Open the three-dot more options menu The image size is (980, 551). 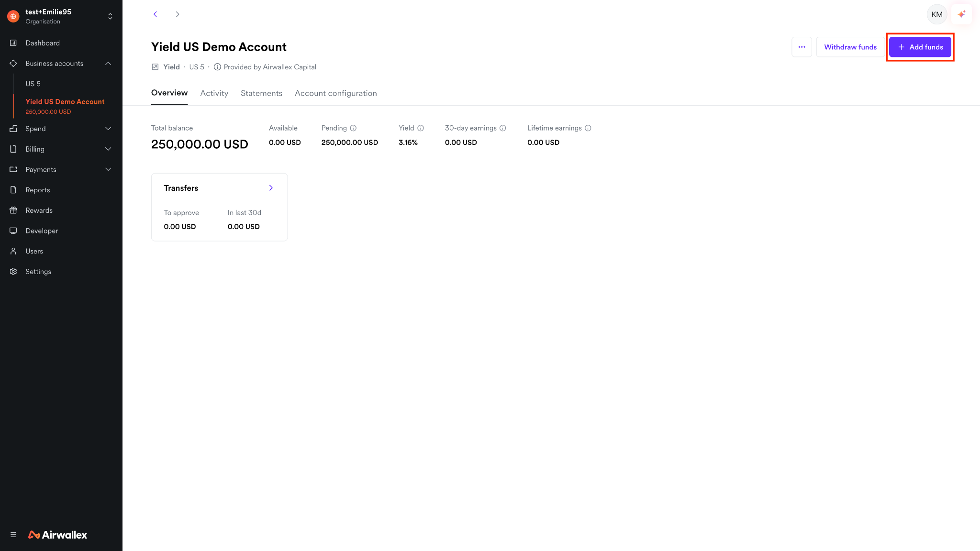point(802,47)
